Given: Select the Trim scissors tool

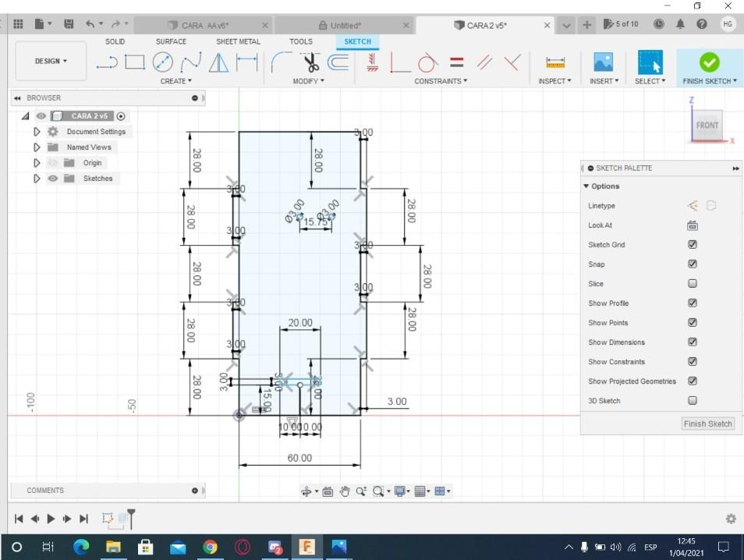Looking at the screenshot, I should (310, 62).
